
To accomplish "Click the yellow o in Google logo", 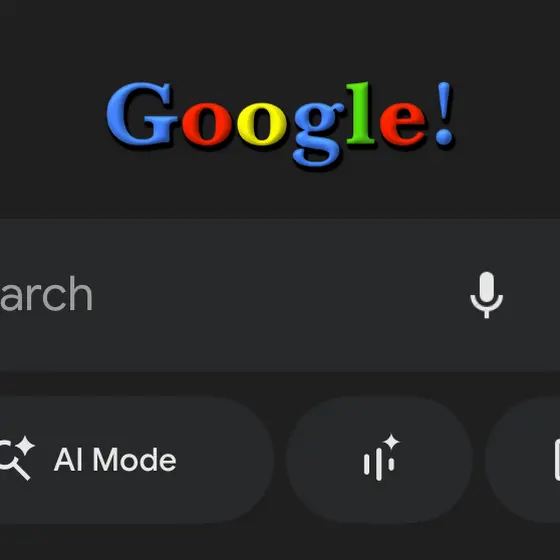I will tap(262, 124).
